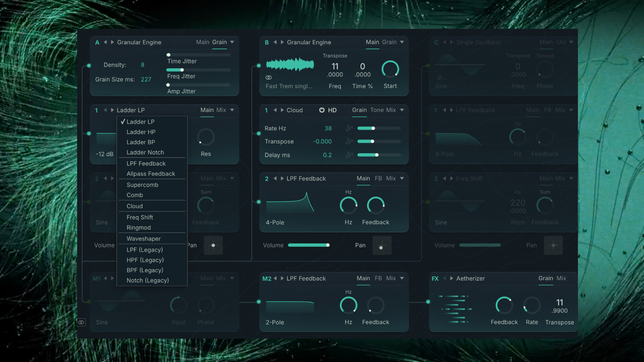Click the Cloud power toggle icon
The height and width of the screenshot is (362, 644).
click(x=322, y=110)
